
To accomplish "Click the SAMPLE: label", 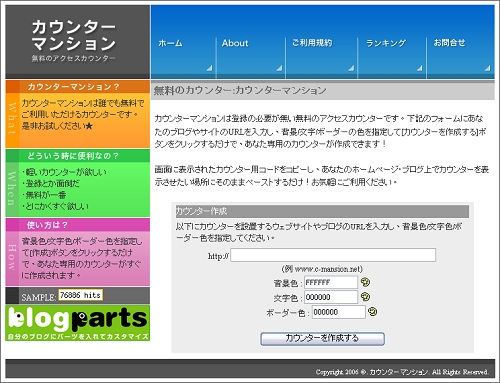I will 39,297.
